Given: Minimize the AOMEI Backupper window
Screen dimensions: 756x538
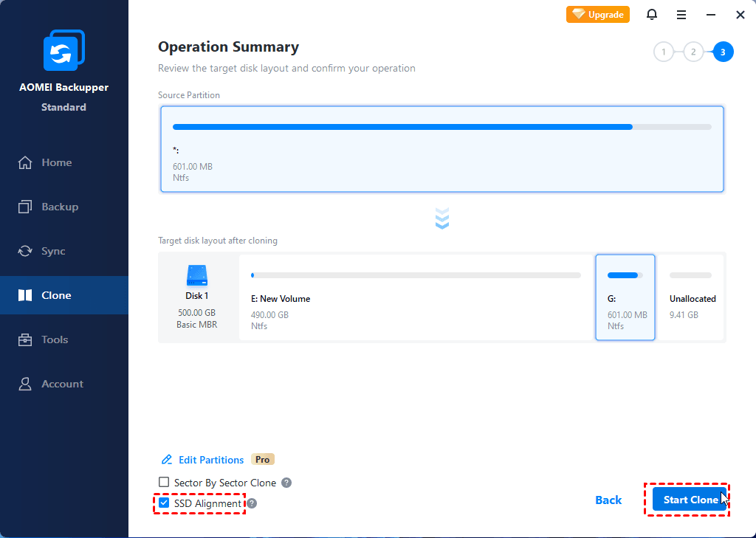Looking at the screenshot, I should pyautogui.click(x=711, y=15).
